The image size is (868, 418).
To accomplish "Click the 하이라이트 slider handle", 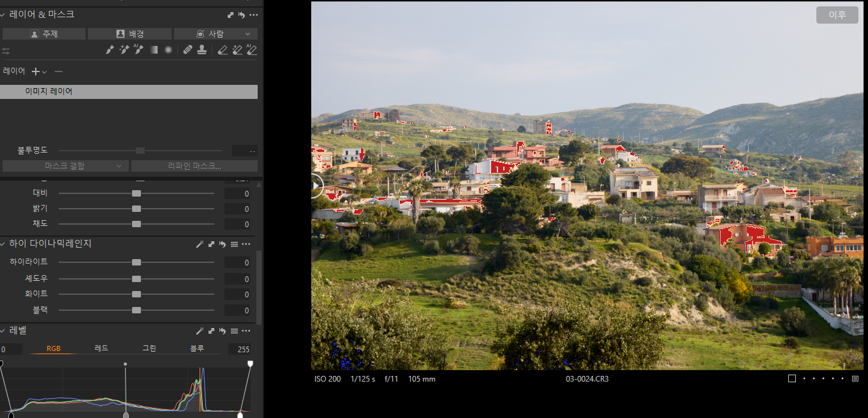I will pos(136,262).
